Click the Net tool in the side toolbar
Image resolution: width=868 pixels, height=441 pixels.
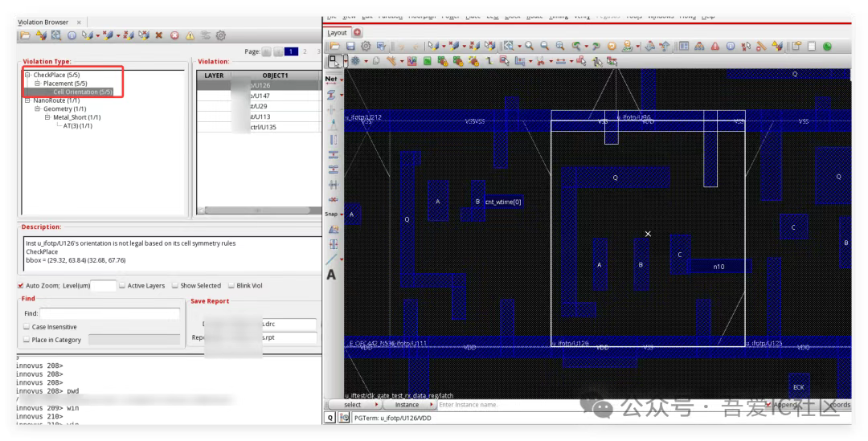[x=331, y=80]
